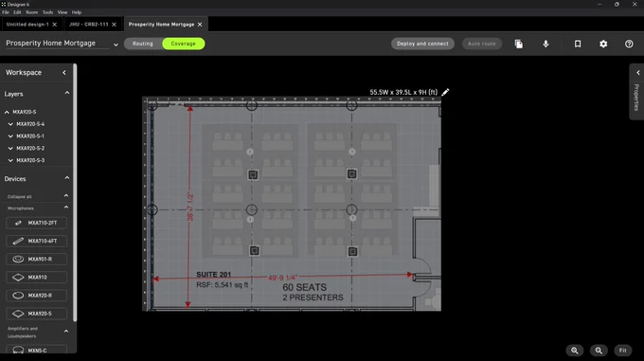Click the microphone icon in toolbar
Viewport: 644px width, 361px height.
point(546,44)
